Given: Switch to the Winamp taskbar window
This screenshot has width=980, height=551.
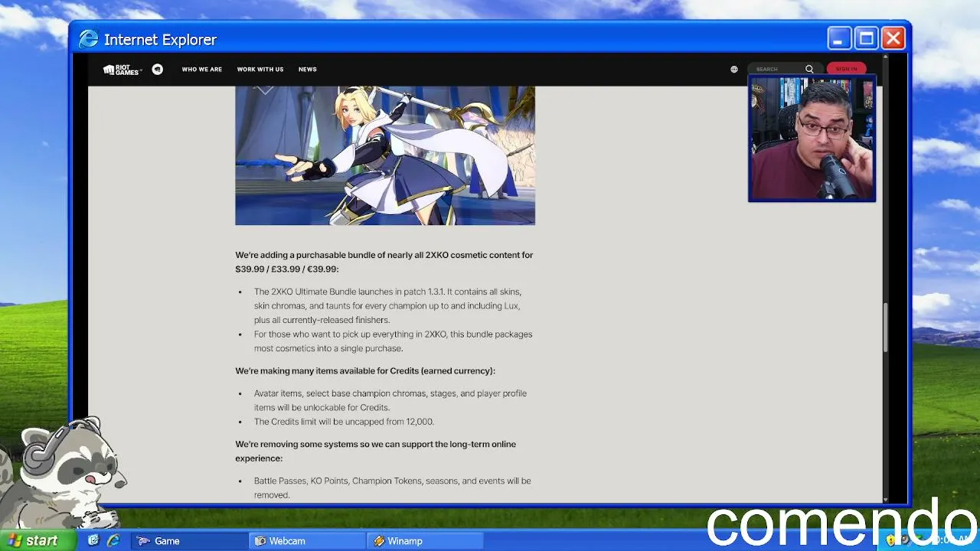Looking at the screenshot, I should [x=426, y=541].
